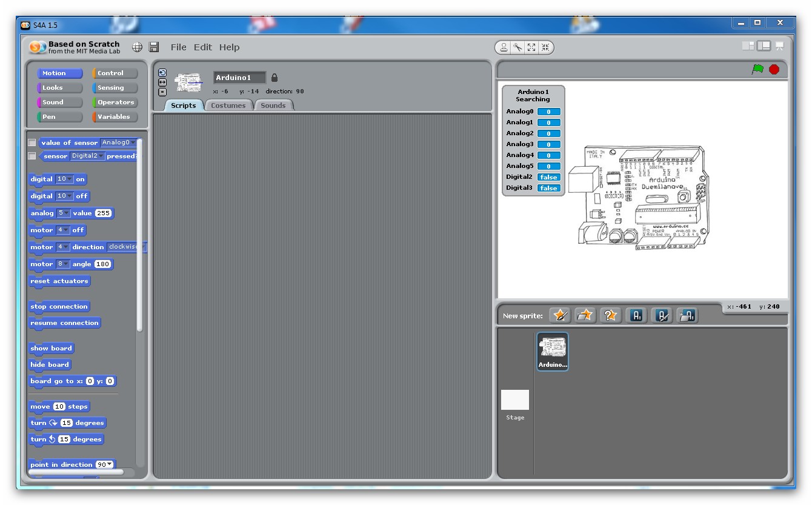
Task: Choose new sprite from file
Action: coord(585,315)
